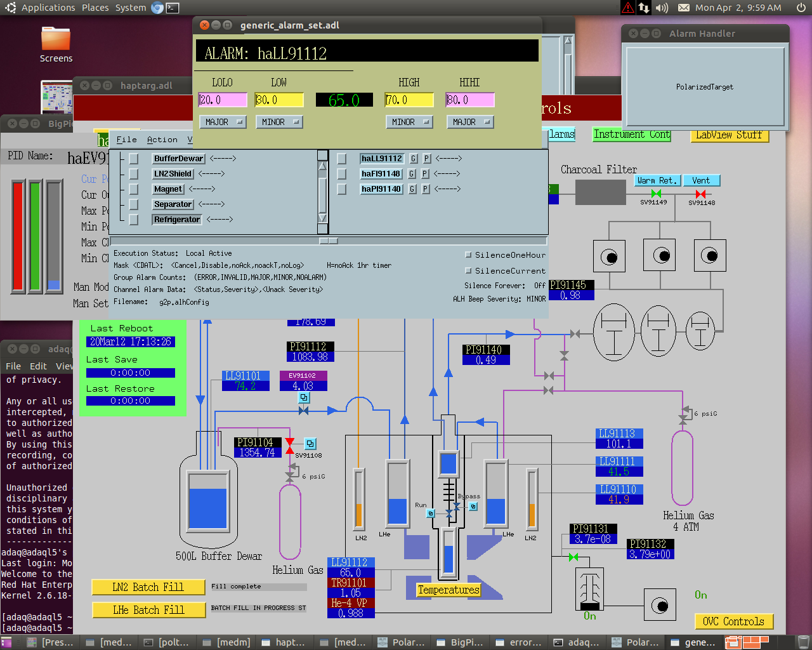Click the LOW limit field 30.0
Viewport: 812px width, 650px height.
280,100
